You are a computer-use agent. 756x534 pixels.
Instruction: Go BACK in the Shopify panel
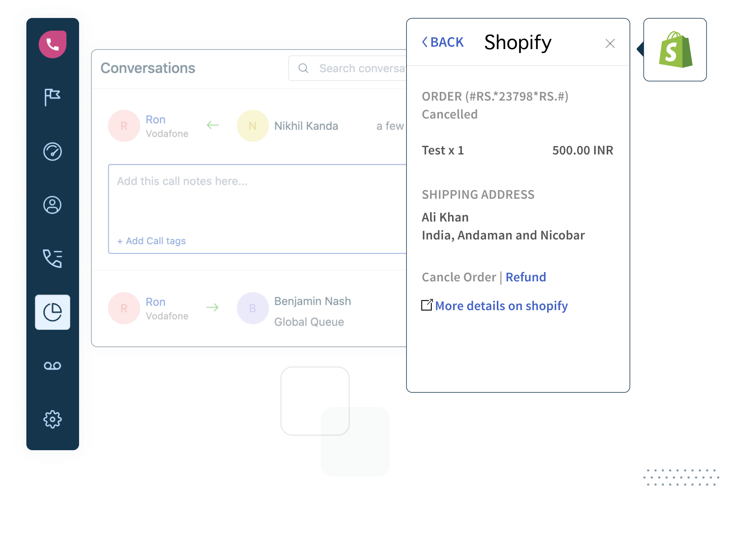coord(442,42)
